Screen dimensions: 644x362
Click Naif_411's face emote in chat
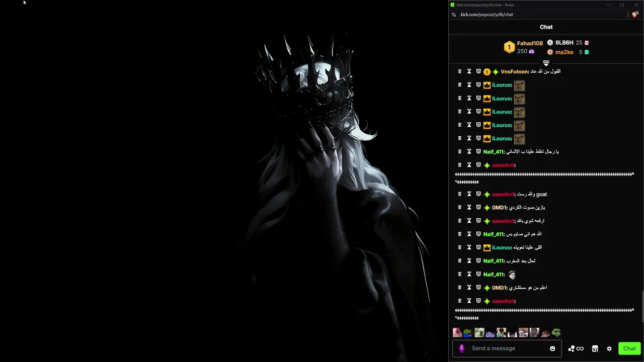[512, 275]
